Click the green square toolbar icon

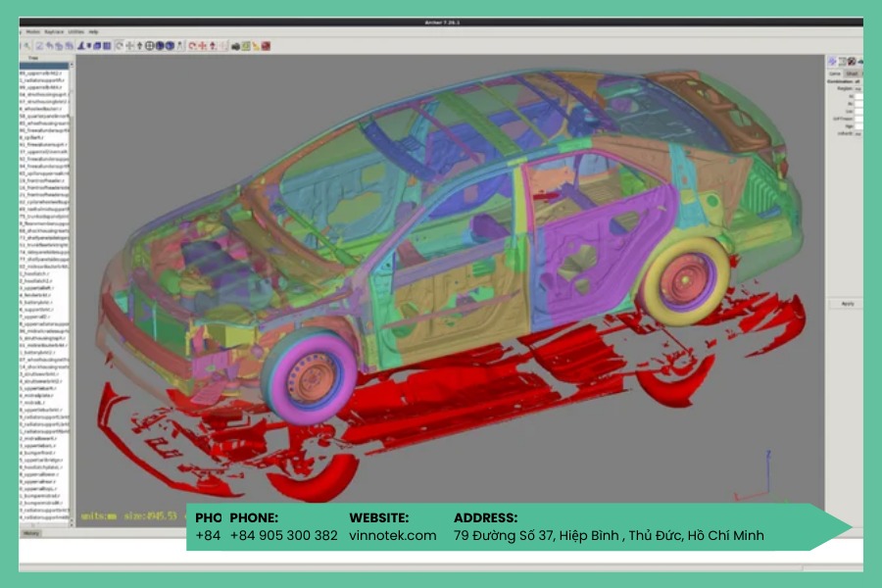[x=246, y=46]
